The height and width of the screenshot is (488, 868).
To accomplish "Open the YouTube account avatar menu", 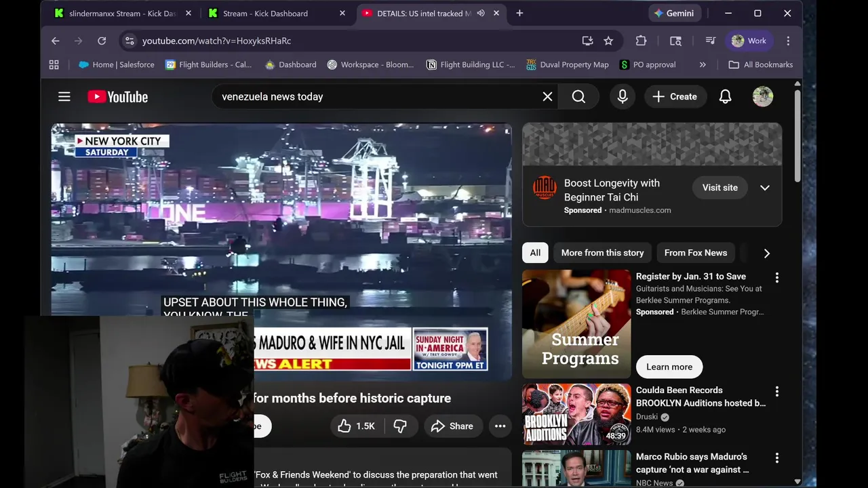I will click(763, 97).
